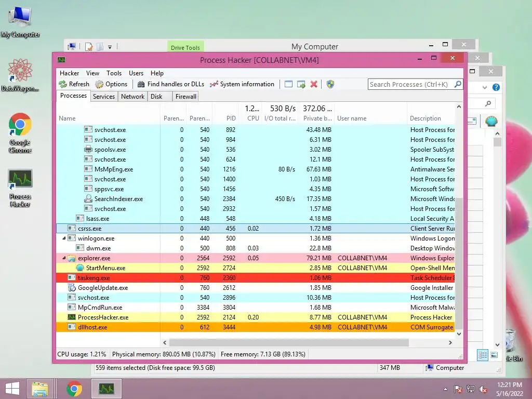
Task: Open the Users menu
Action: tap(136, 73)
